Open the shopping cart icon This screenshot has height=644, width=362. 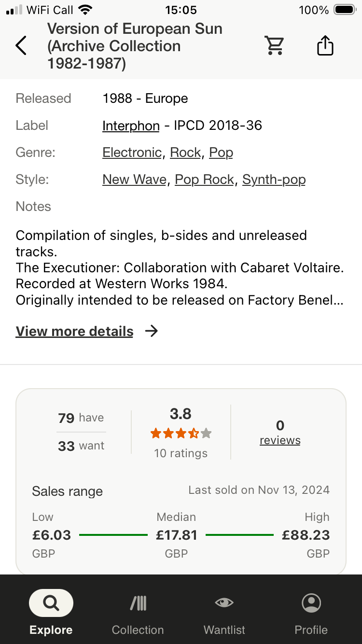tap(275, 46)
